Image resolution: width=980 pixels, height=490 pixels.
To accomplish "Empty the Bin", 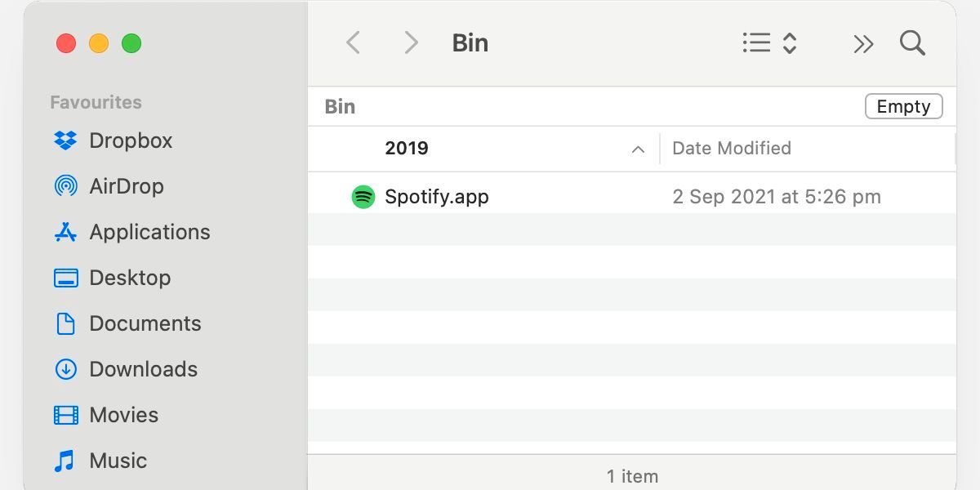I will pyautogui.click(x=903, y=107).
